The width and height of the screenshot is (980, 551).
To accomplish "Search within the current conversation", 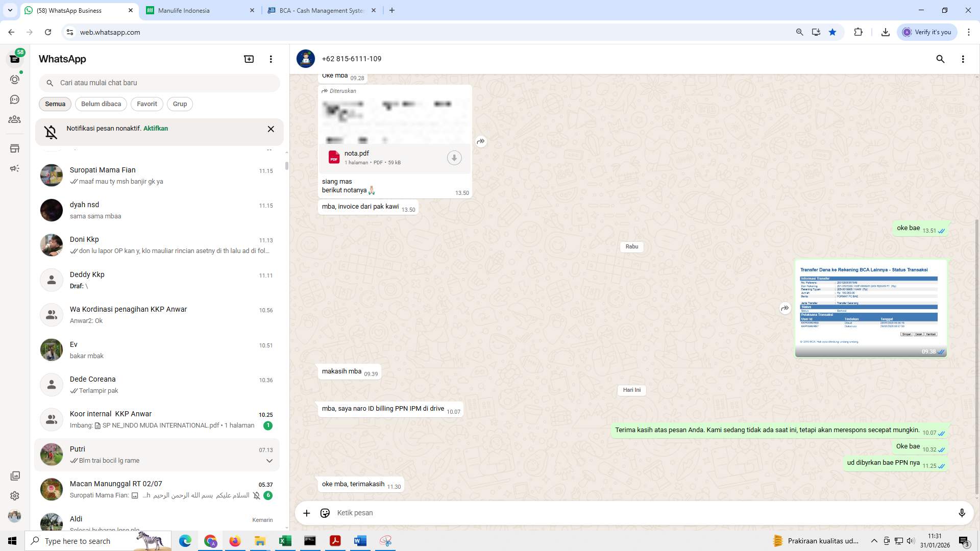I will click(x=940, y=59).
